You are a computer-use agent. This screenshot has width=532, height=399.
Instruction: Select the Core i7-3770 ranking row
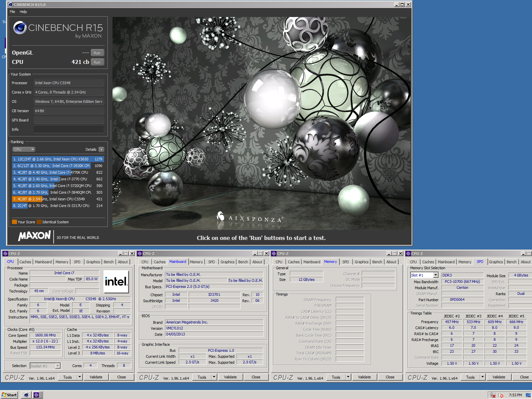(x=58, y=179)
